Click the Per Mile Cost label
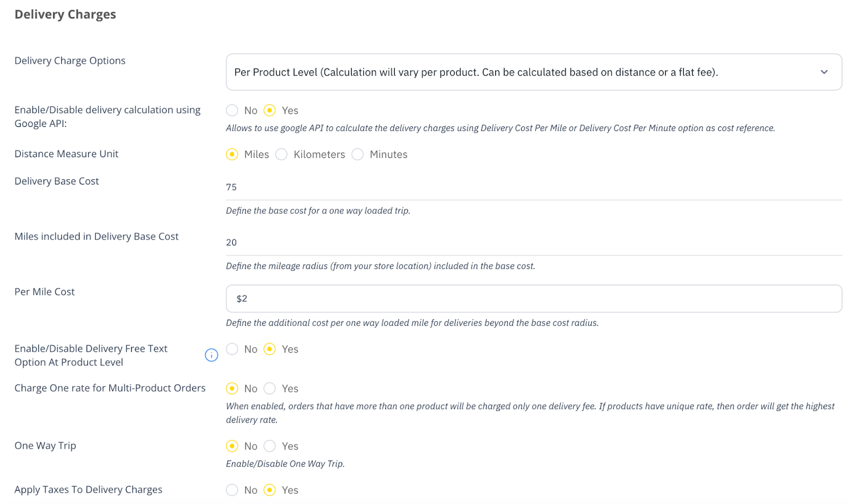The width and height of the screenshot is (850, 504). (45, 292)
